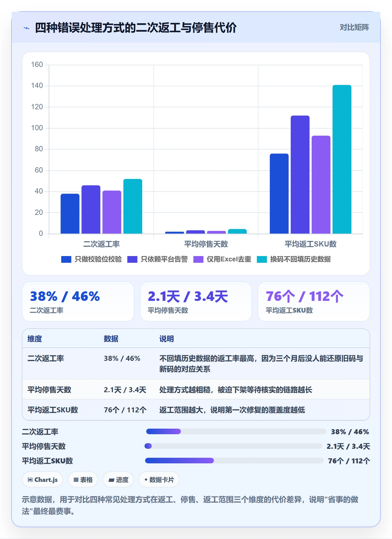Click the tallest teal bar in 平均返工SKU数

342,159
